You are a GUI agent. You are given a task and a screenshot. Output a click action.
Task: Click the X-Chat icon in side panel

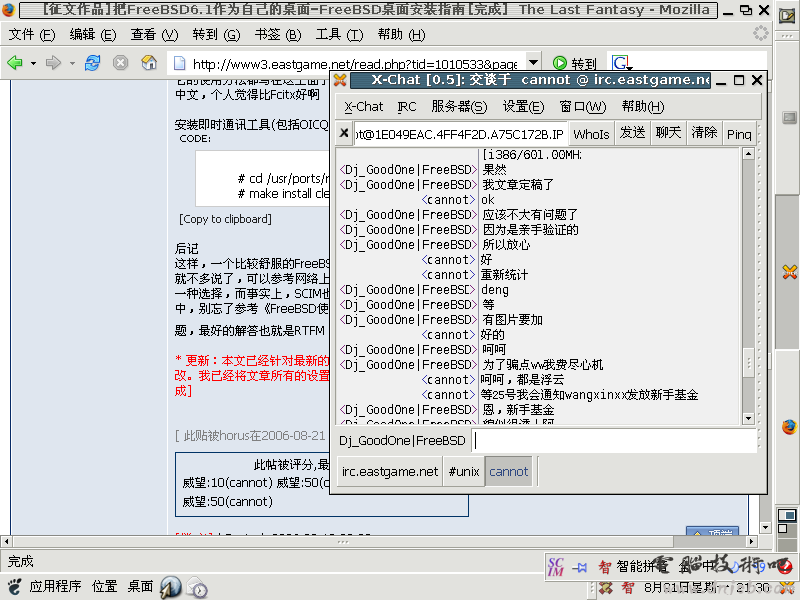pos(789,272)
